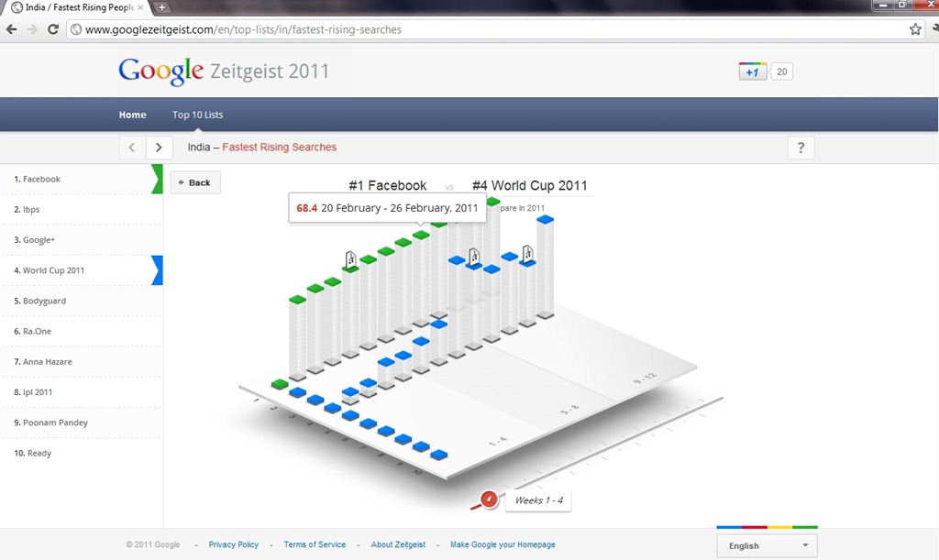
Task: Open the Home menu item
Action: tap(132, 115)
